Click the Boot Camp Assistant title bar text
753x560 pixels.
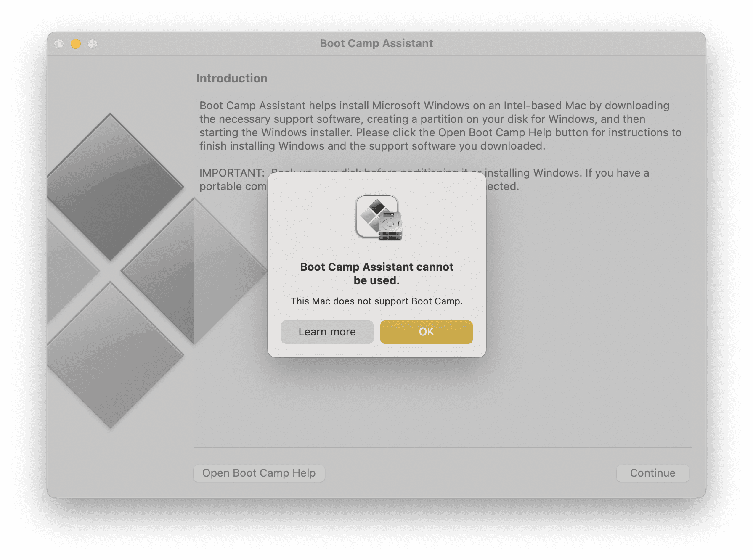tap(376, 43)
